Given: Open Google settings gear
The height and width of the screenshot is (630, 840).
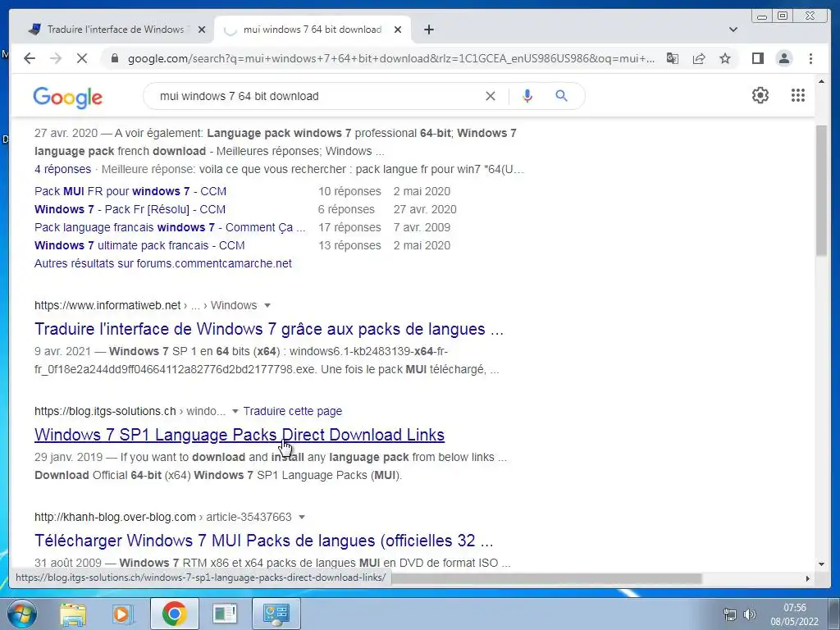Looking at the screenshot, I should 760,95.
